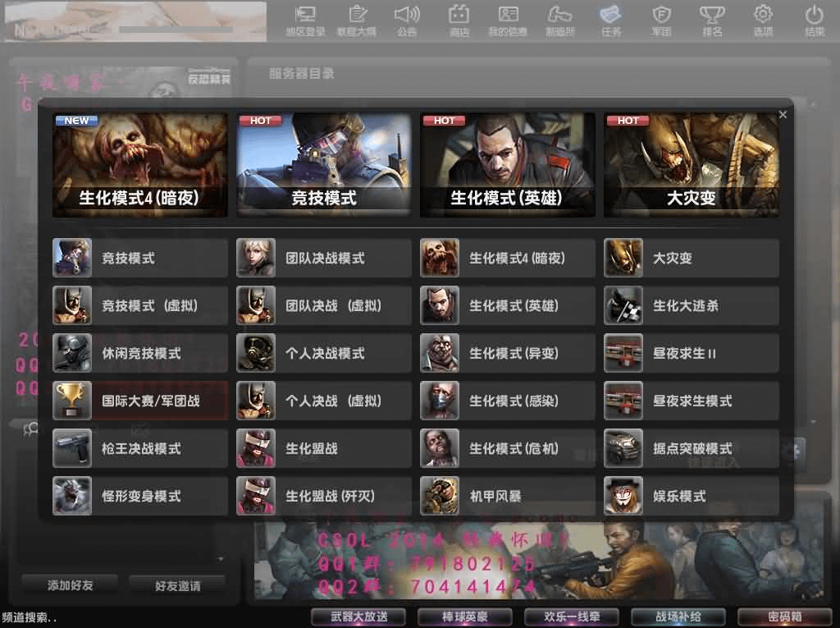The image size is (840, 628).
Task: Open the 任务 mission icon in top bar
Action: 611,21
